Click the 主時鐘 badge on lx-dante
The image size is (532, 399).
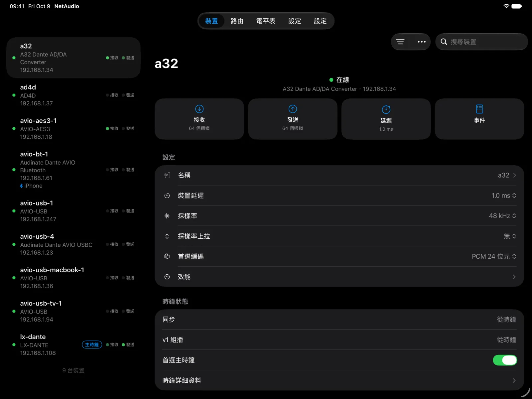[92, 345]
